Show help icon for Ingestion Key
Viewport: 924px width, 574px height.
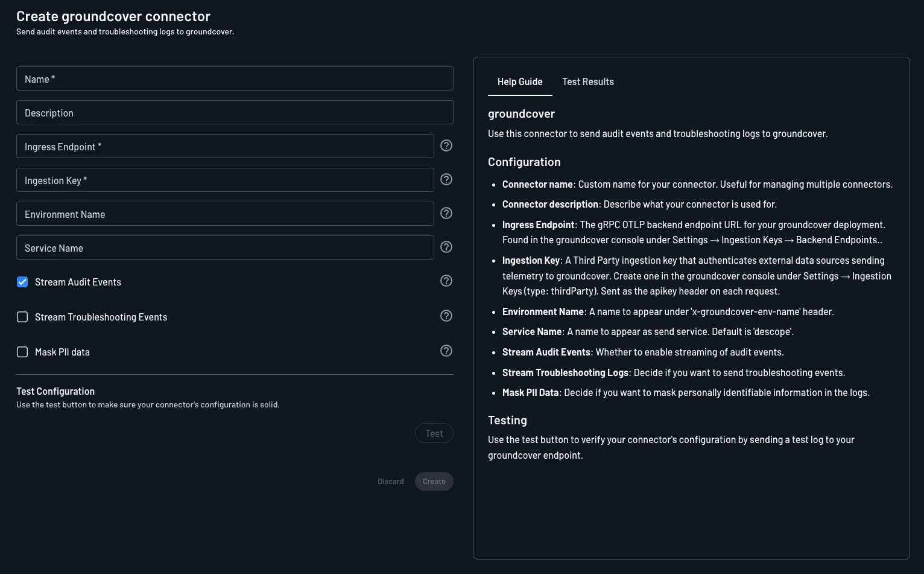pos(446,179)
